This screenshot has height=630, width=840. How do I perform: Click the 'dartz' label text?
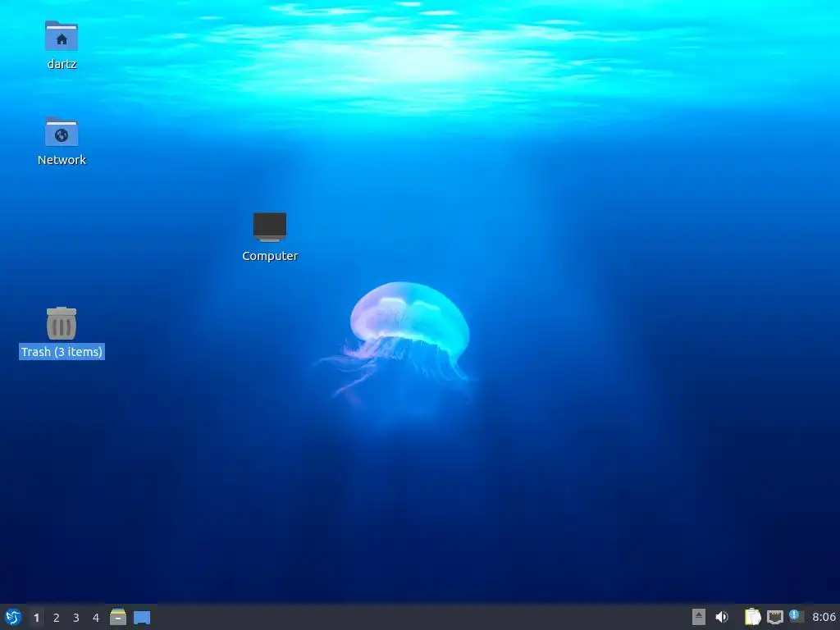point(62,64)
